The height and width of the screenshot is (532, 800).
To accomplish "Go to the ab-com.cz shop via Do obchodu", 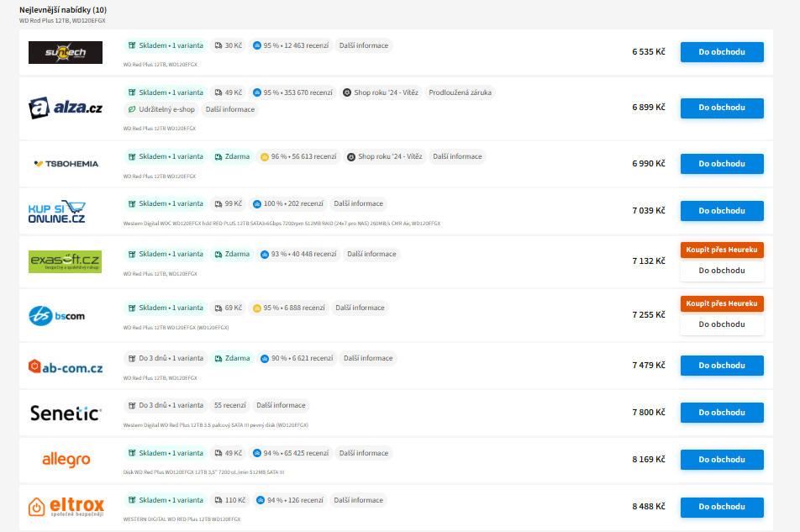I will click(x=721, y=366).
